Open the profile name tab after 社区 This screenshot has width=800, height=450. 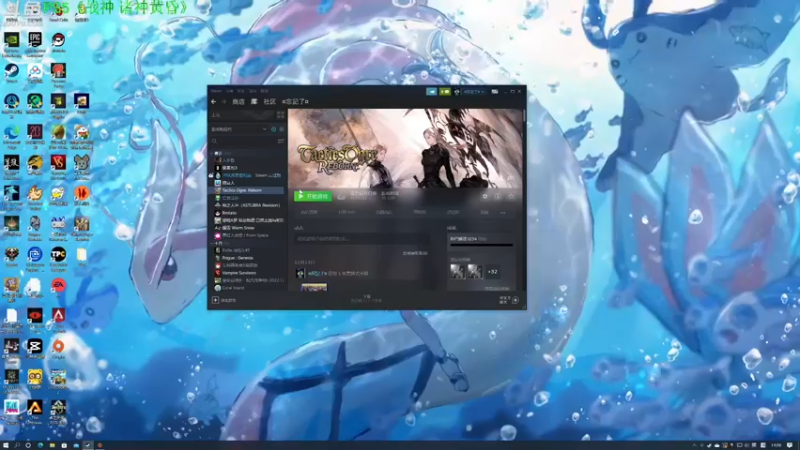(x=295, y=102)
